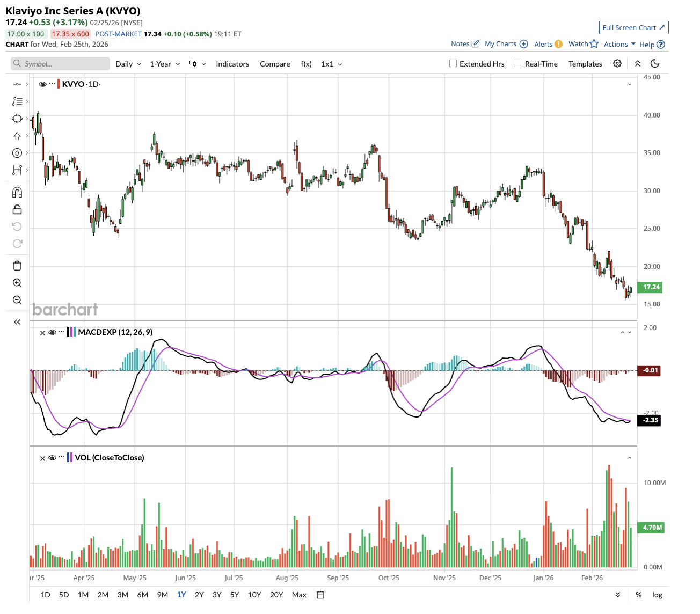
Task: Expand line tool options arrow
Action: pyautogui.click(x=27, y=84)
